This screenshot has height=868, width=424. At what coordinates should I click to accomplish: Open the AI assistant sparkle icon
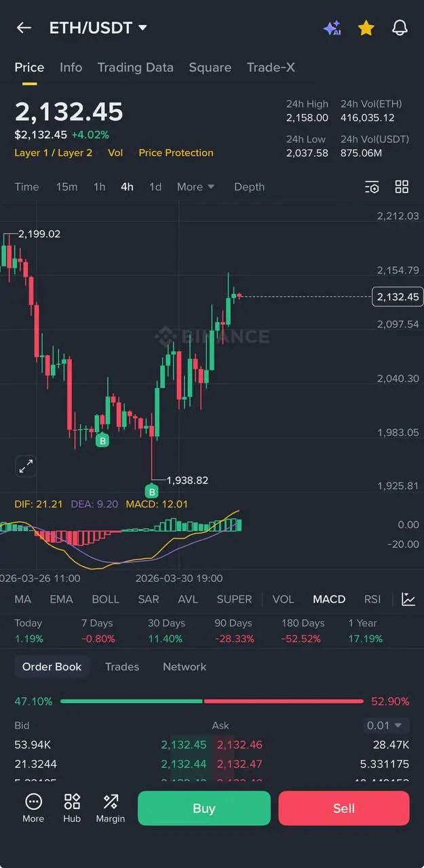[332, 28]
